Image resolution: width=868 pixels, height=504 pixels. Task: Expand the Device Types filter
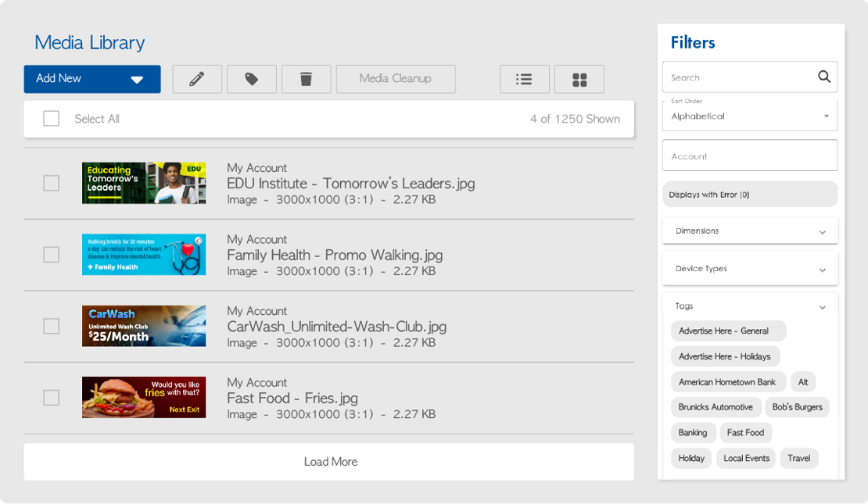click(749, 269)
